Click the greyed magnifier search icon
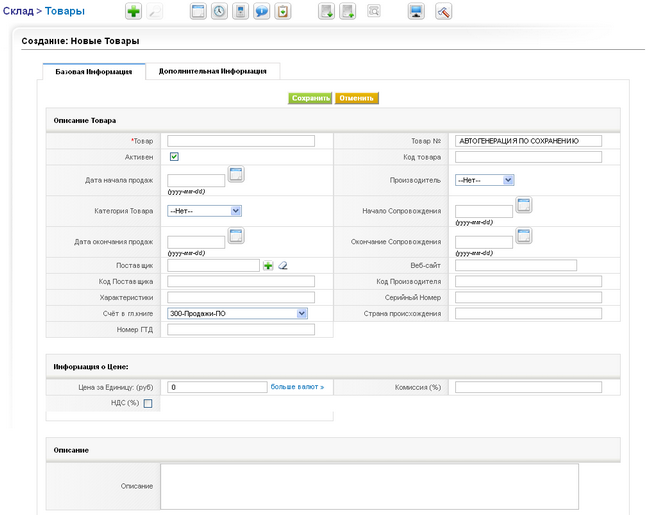Screen dimensions: 650x515 pos(155,11)
